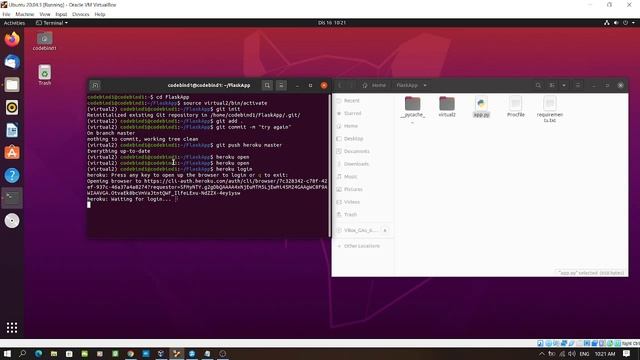Screen dimensions: 640x360
Task: Open VirtualBox View menu
Action: pos(45,14)
